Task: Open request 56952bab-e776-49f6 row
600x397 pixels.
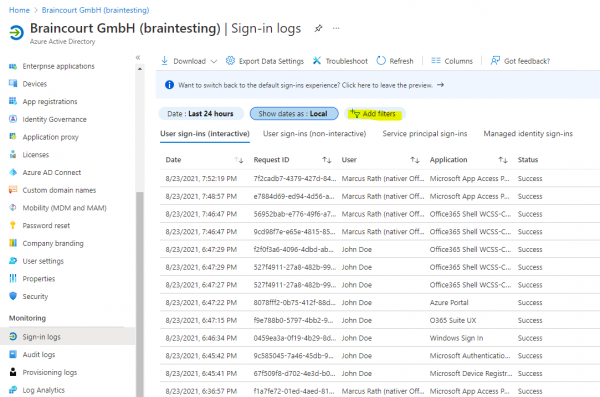Action: pos(380,214)
